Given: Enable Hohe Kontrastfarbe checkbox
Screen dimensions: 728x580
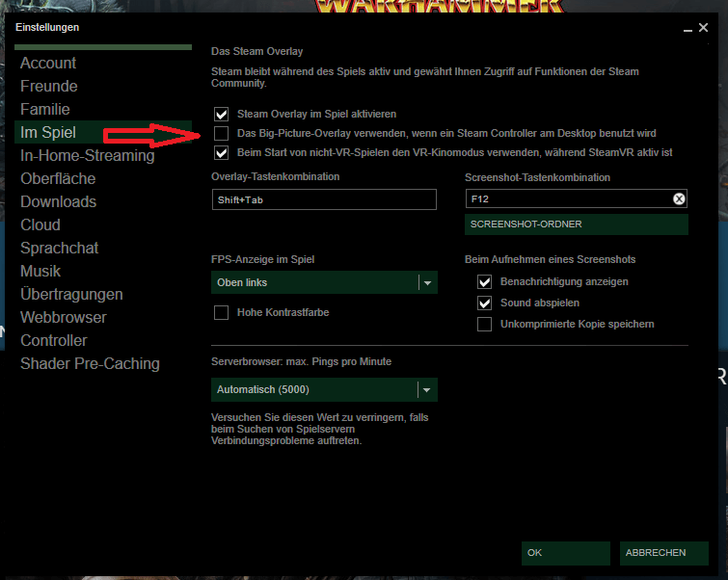Looking at the screenshot, I should [222, 313].
